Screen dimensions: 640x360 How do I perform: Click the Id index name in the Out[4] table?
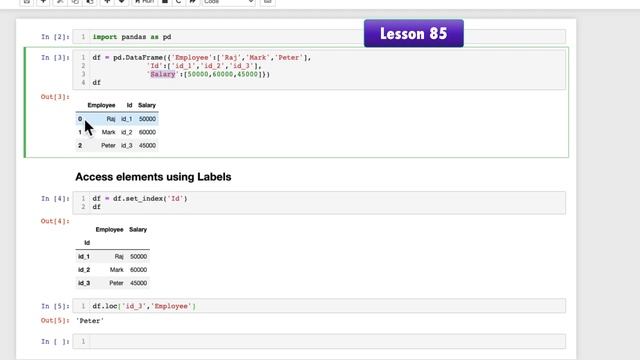[x=87, y=243]
